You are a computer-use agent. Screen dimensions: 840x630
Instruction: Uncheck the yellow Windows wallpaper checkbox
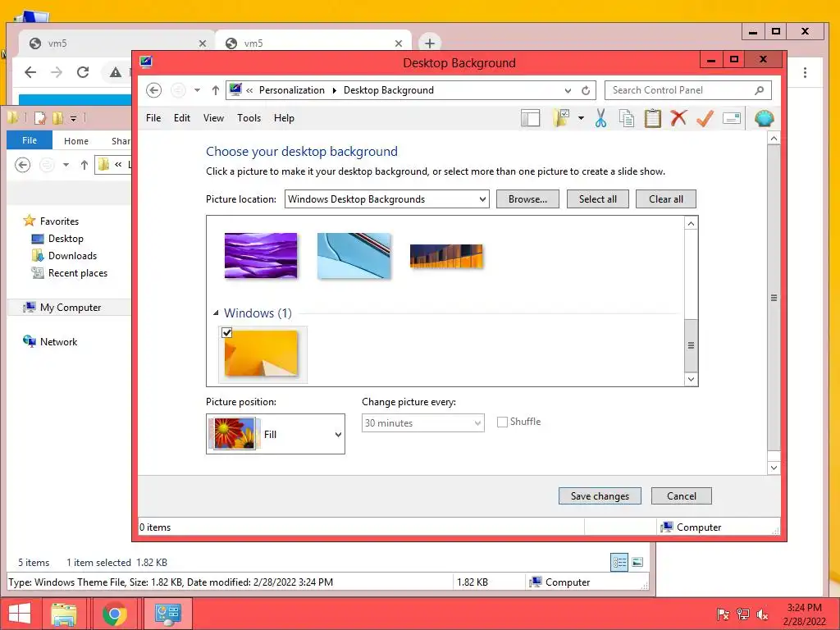(x=227, y=333)
